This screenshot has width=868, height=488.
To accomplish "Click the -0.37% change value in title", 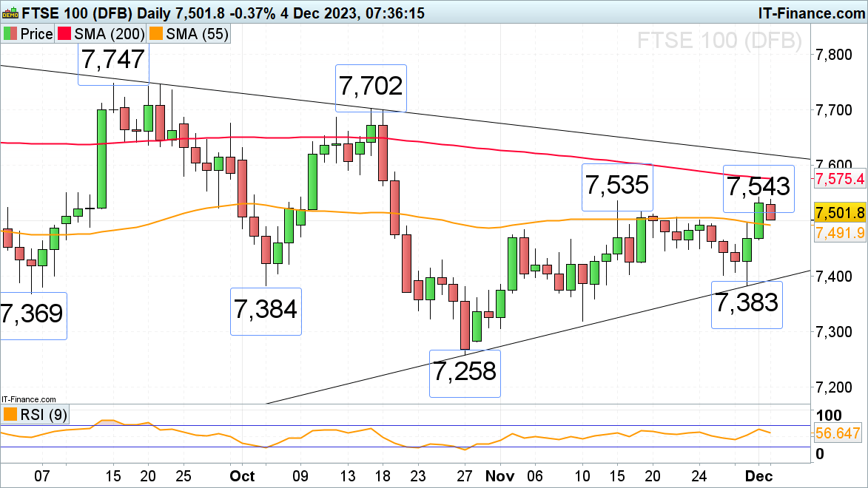I will click(254, 13).
